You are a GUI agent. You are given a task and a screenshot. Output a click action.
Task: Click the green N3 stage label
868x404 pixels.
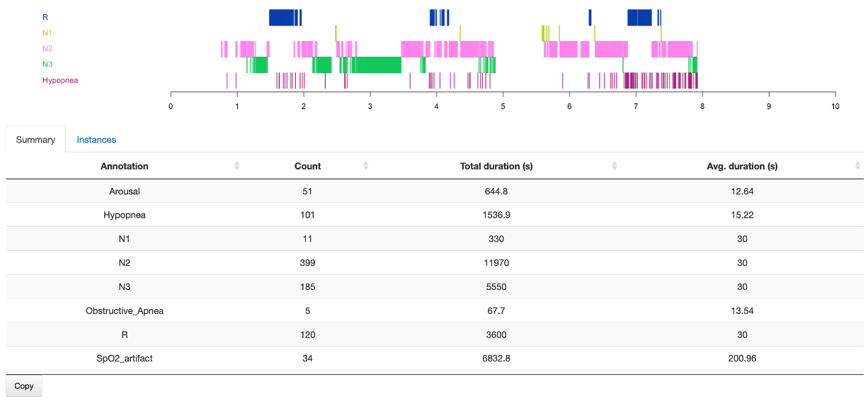[x=47, y=64]
